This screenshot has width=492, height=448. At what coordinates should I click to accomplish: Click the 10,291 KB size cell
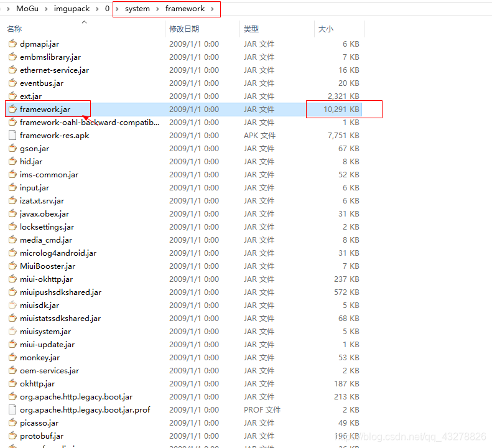coord(341,110)
